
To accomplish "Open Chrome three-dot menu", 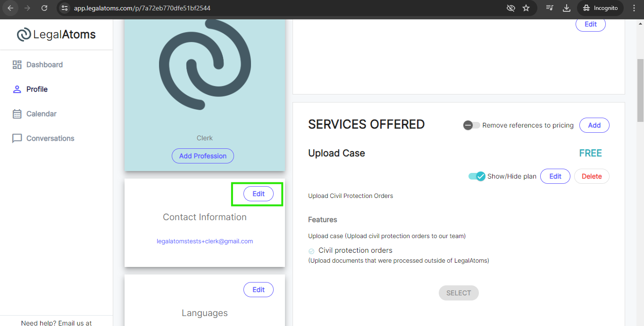I will [x=634, y=8].
